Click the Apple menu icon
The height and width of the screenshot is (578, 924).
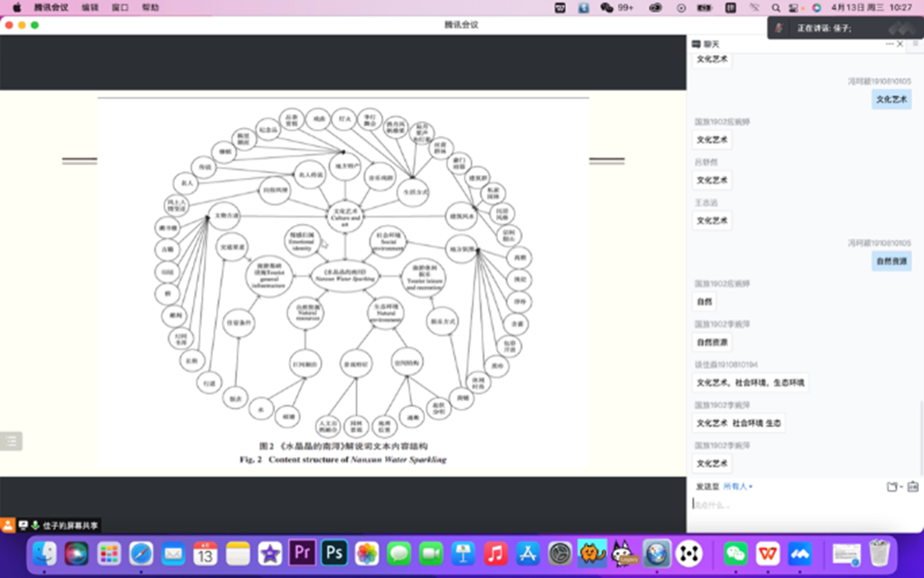(x=16, y=7)
